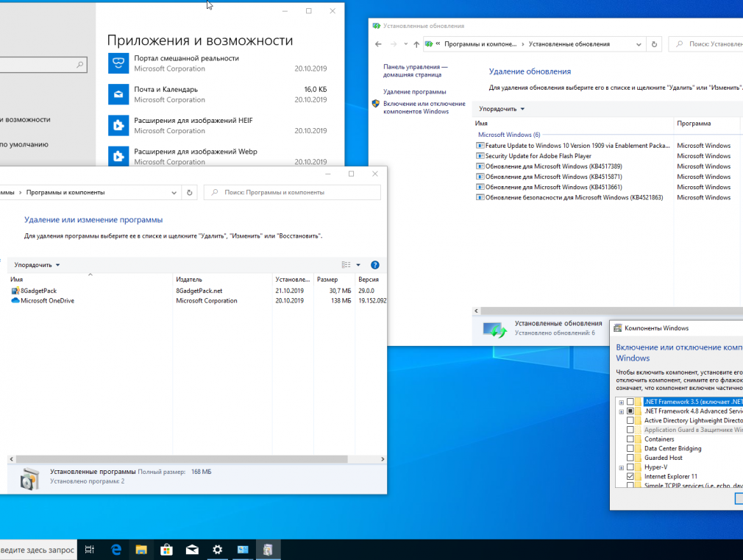The image size is (743, 560).
Task: Enable the Containers checkbox
Action: click(630, 439)
